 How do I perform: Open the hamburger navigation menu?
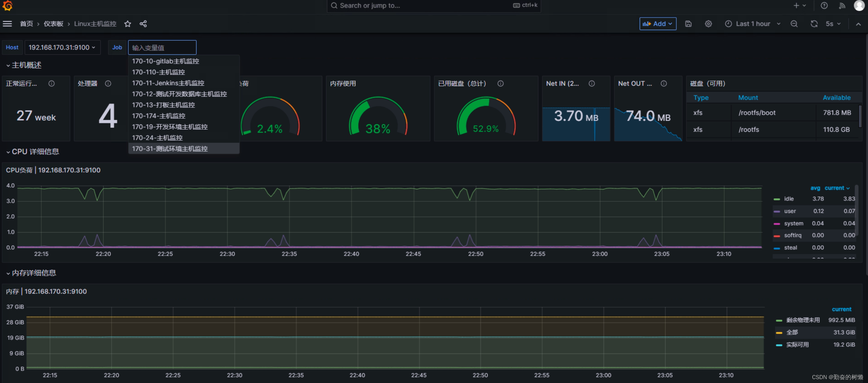tap(7, 23)
